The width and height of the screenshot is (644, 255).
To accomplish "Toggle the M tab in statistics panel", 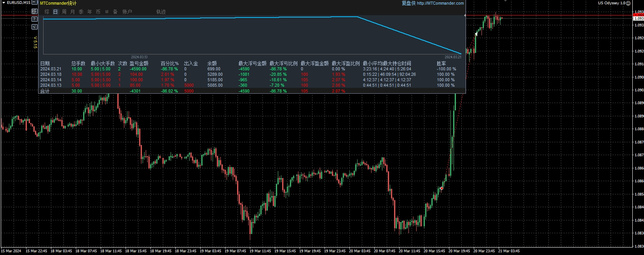I will [x=107, y=12].
